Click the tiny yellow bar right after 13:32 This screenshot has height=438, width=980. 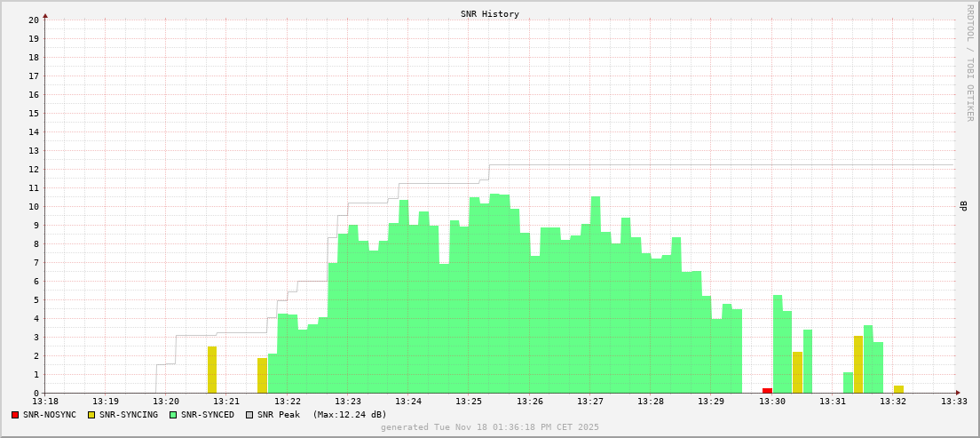898,389
